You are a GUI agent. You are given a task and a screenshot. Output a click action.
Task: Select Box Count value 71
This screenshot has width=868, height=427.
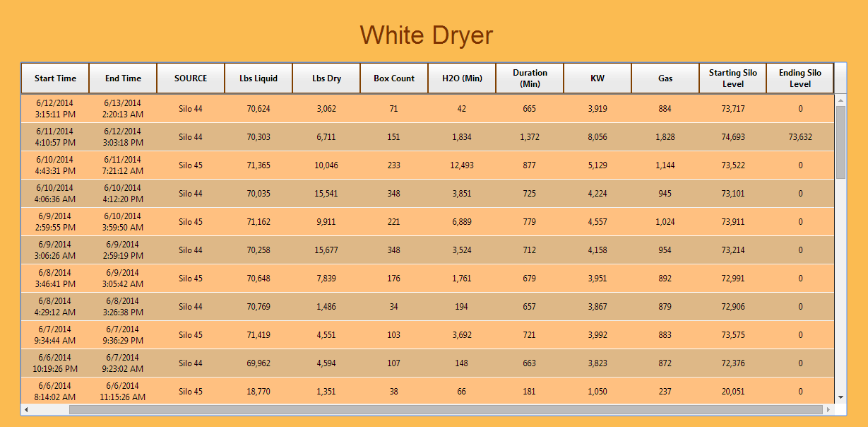coord(394,109)
